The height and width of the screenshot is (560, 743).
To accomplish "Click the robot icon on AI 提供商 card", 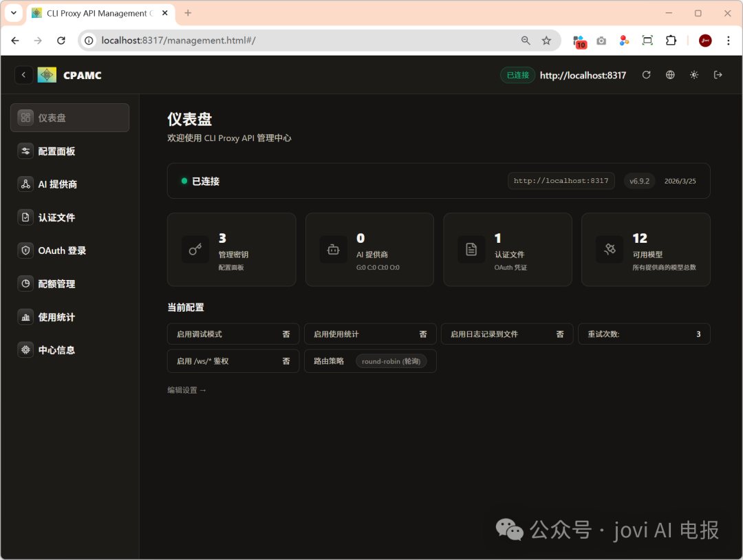I will (x=334, y=249).
